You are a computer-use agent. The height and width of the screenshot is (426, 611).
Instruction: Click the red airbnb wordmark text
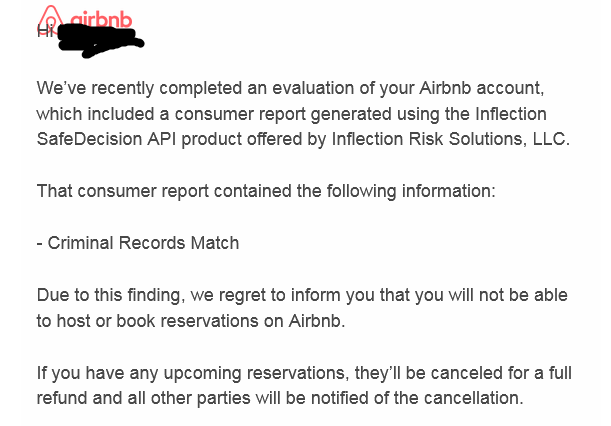tap(101, 19)
